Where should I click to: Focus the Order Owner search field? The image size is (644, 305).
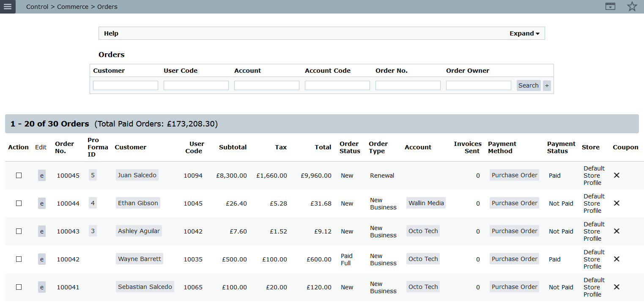[479, 85]
